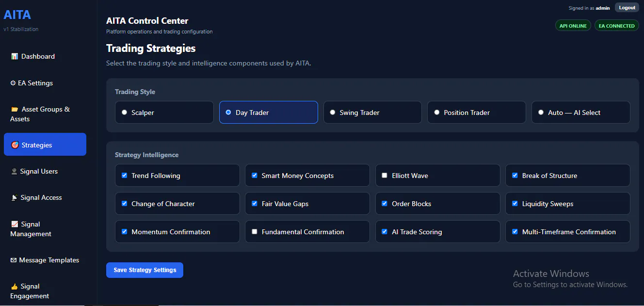Click the AITA logo title
Screen dimensions: 644x306
click(17, 15)
